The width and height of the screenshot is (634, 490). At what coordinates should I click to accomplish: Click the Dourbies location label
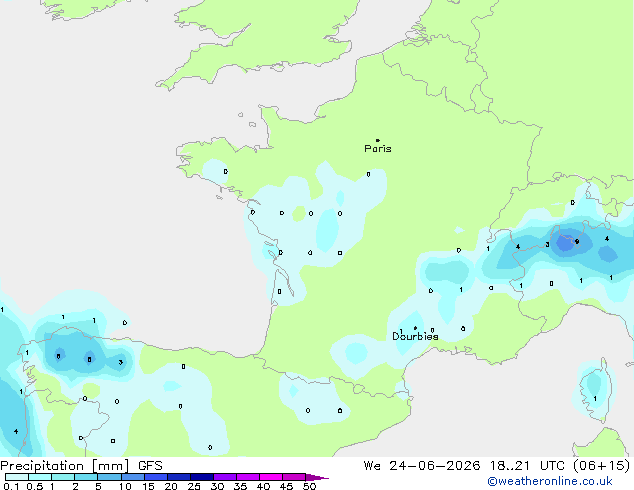(415, 336)
